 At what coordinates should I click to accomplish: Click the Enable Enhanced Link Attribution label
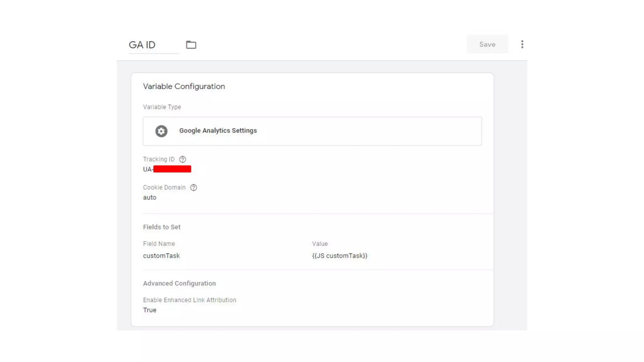point(189,300)
